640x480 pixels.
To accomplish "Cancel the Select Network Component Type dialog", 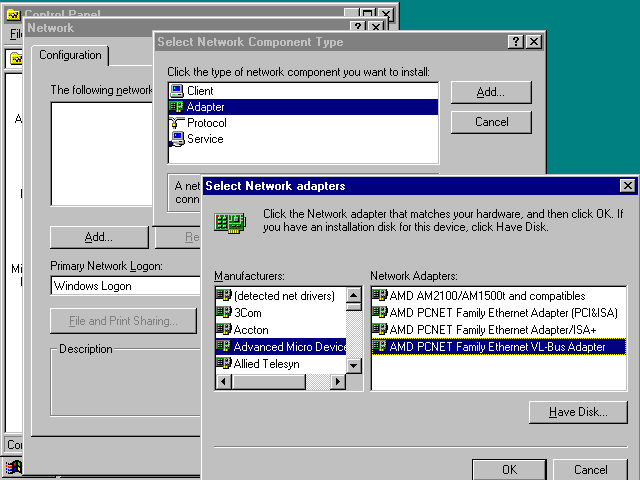I will pos(491,122).
